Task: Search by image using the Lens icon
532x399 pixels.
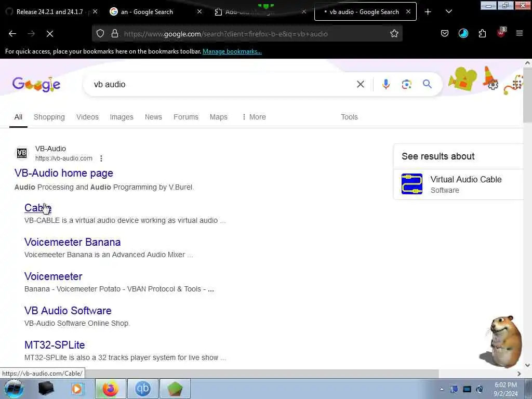Action: [x=406, y=84]
